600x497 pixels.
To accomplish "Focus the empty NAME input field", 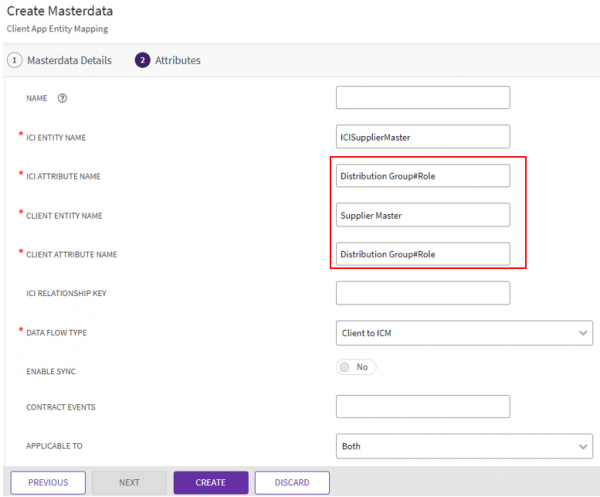I will point(423,97).
